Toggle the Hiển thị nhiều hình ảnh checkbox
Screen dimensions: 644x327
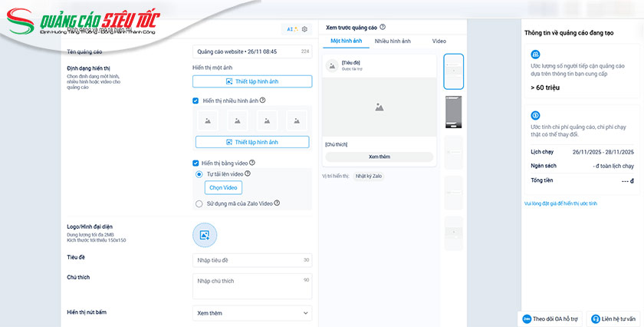point(196,101)
